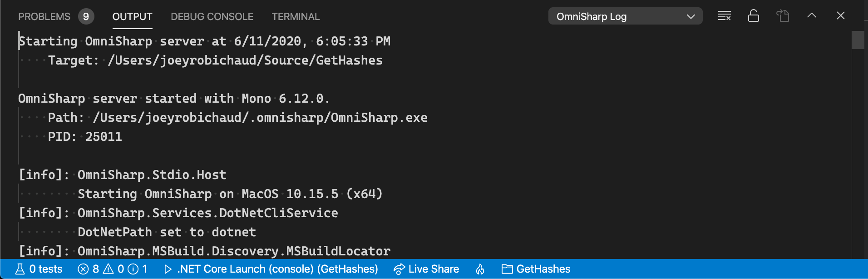868x279 pixels.
Task: Toggle the auto-scroll lock for output
Action: point(753,15)
